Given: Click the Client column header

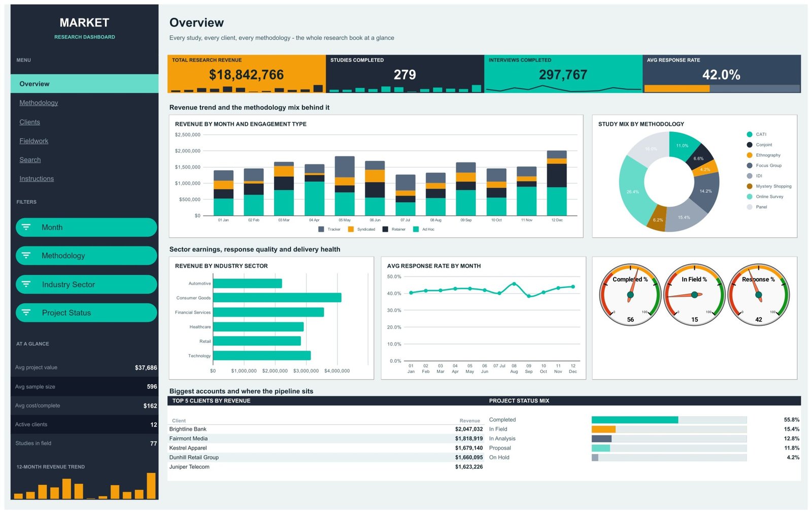Looking at the screenshot, I should [179, 421].
